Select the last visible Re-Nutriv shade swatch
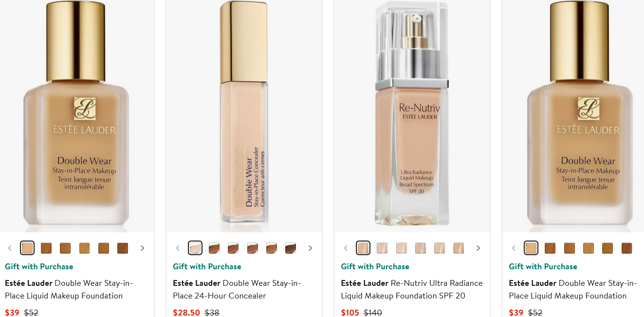The image size is (644, 317). [459, 248]
